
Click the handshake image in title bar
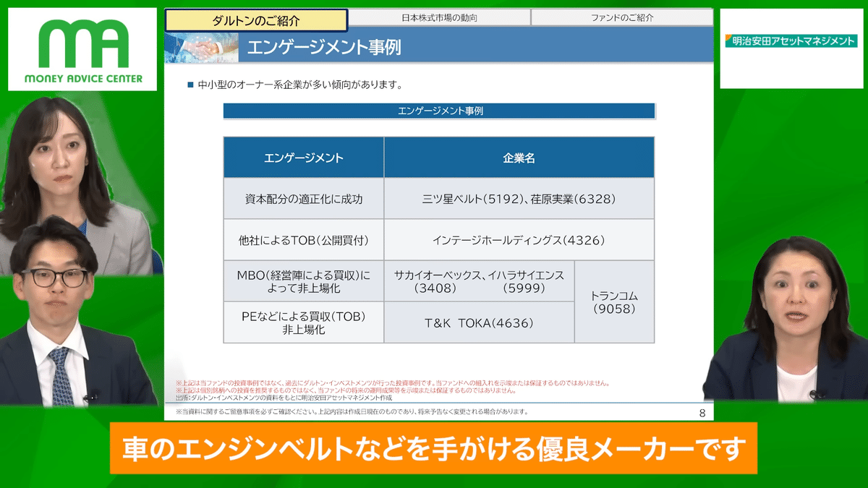(x=203, y=46)
